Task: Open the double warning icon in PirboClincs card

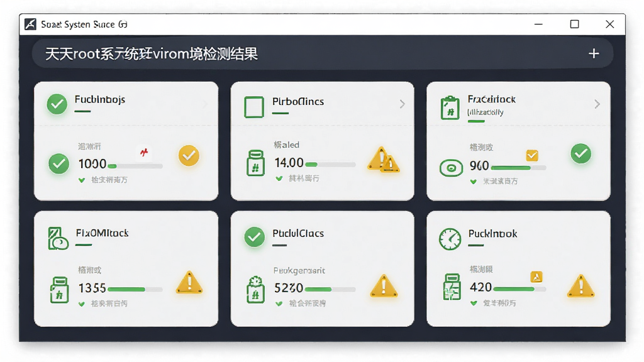Action: point(383,159)
